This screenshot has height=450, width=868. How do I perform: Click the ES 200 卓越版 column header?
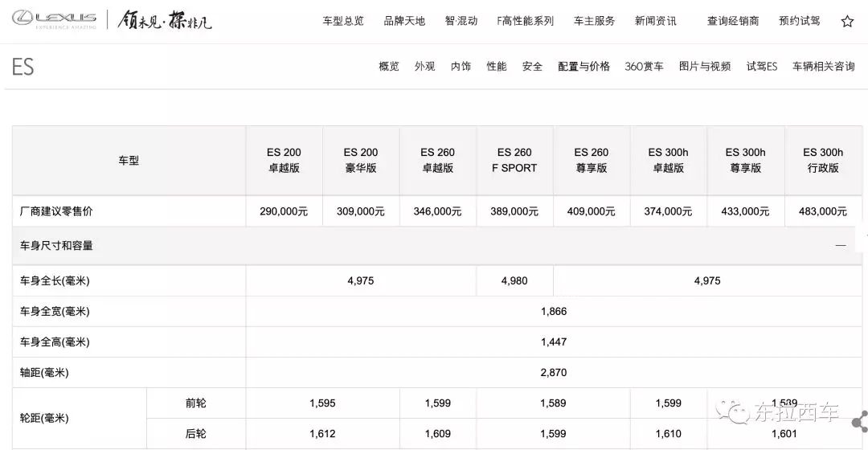[284, 160]
